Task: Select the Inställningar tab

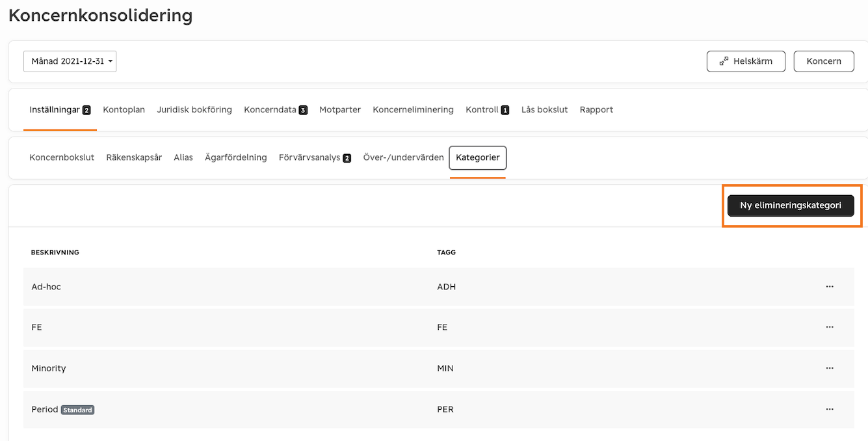Action: pyautogui.click(x=60, y=110)
